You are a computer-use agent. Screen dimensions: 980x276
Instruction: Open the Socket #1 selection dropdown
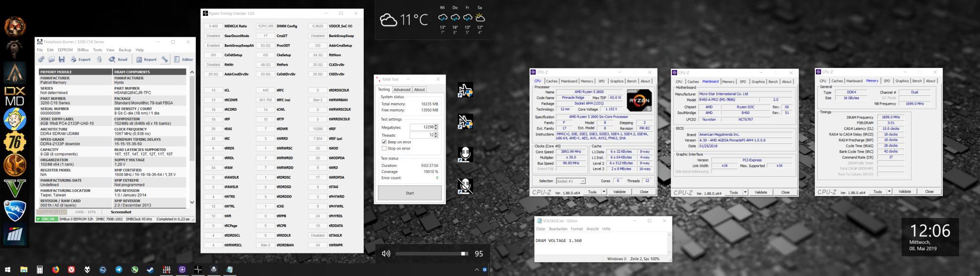pos(570,181)
